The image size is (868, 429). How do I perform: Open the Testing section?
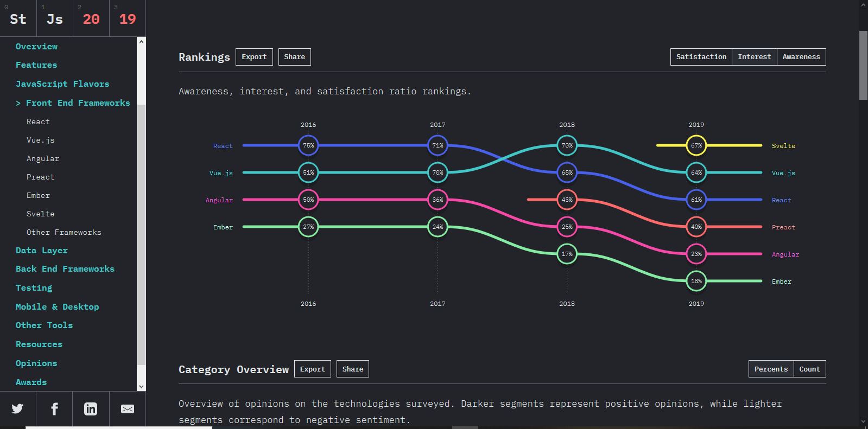coord(34,288)
